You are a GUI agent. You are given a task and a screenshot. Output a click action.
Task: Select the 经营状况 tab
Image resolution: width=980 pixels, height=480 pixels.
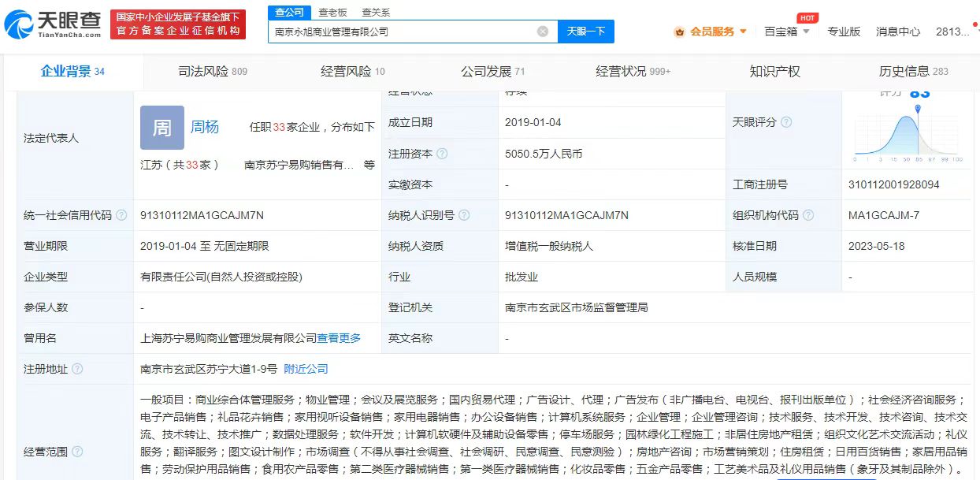633,72
